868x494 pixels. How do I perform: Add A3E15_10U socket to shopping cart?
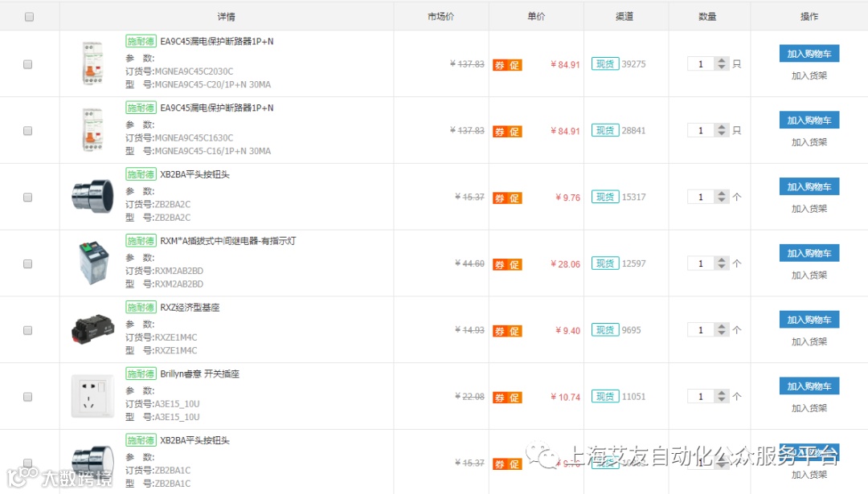point(809,386)
